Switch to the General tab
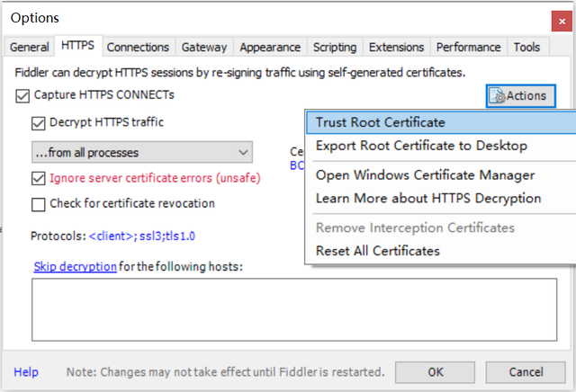Screen dimensions: 576x392 [29, 47]
